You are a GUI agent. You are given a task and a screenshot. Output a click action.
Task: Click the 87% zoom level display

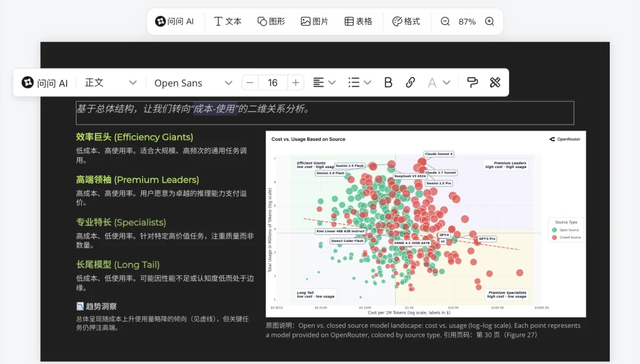(x=467, y=21)
